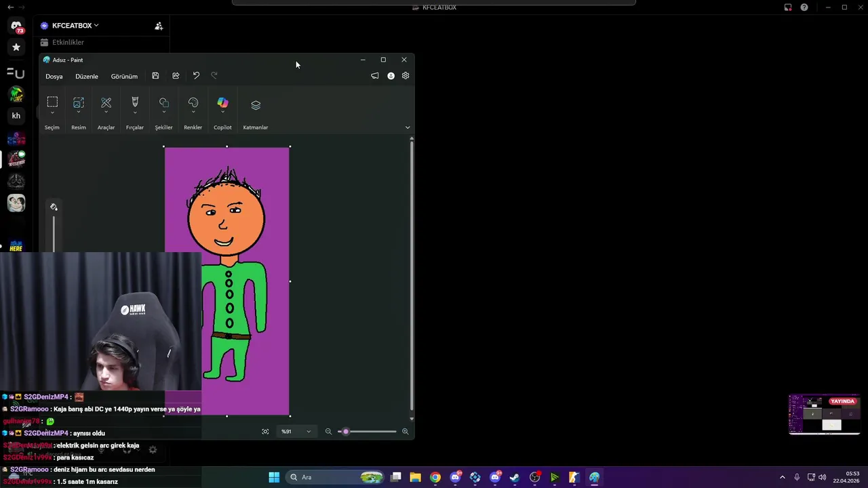Open the Görünüm menu
This screenshot has height=488, width=868.
tap(124, 77)
